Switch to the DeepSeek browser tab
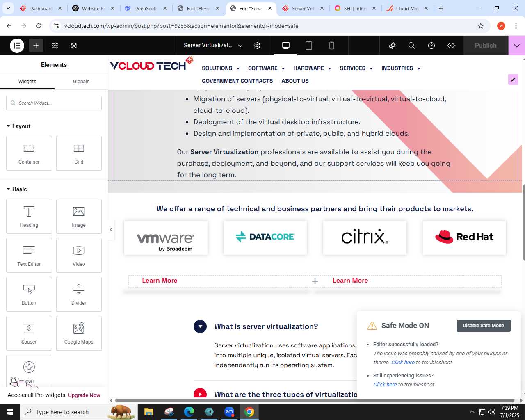 (x=146, y=8)
